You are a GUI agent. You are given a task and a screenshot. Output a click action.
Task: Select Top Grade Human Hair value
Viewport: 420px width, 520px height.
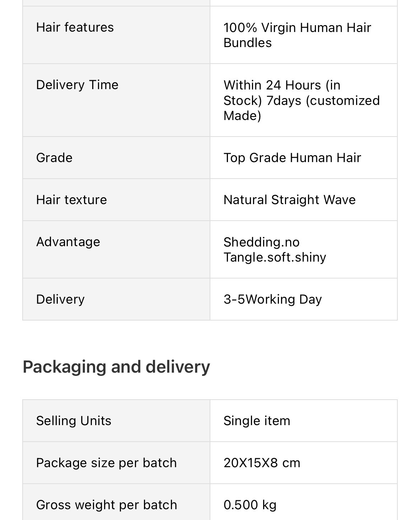point(292,158)
